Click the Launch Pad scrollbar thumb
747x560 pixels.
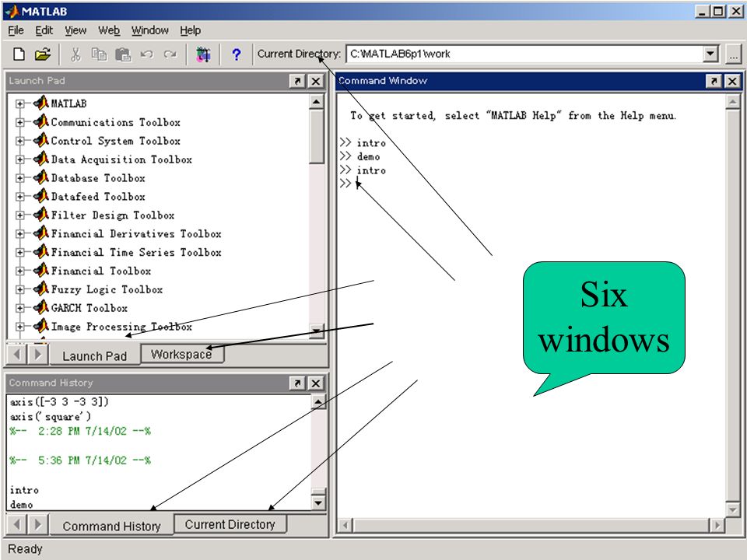click(x=317, y=136)
